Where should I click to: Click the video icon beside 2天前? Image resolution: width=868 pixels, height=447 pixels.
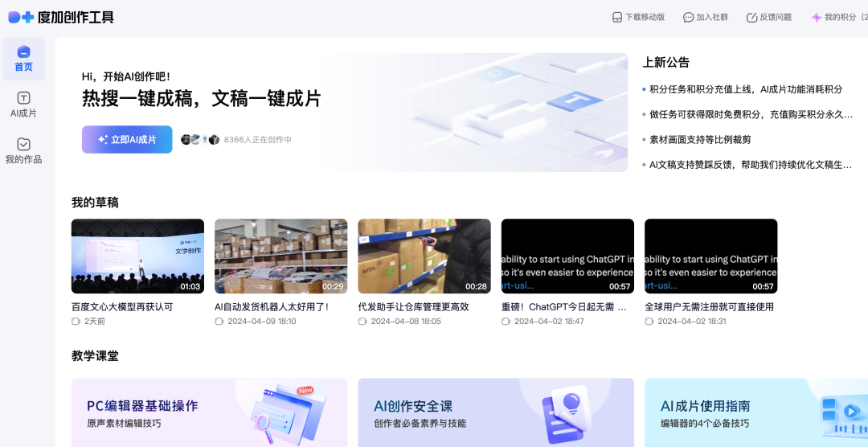(76, 322)
